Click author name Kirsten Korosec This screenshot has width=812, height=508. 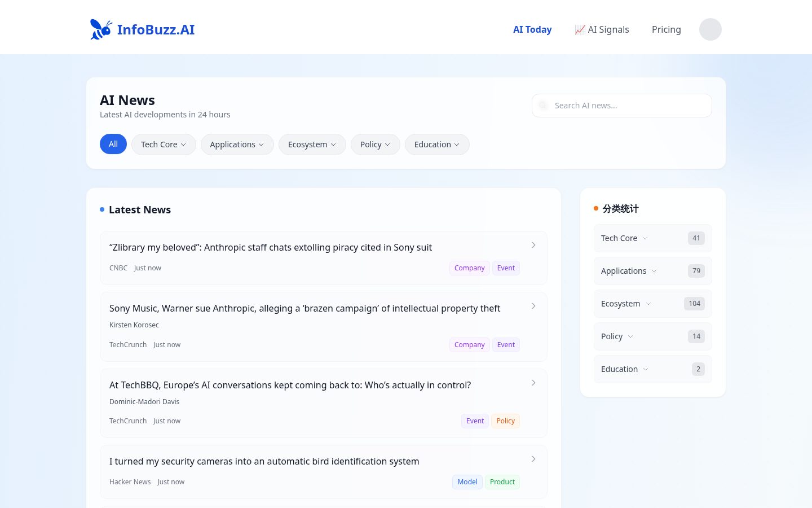(134, 325)
